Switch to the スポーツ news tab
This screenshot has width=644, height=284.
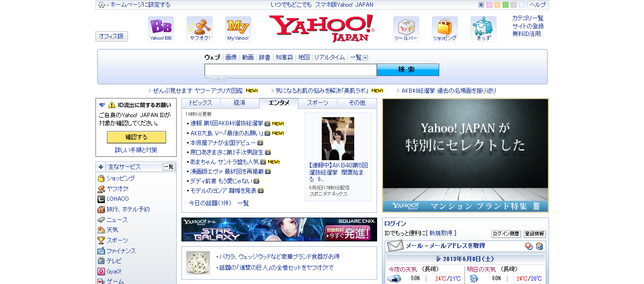318,103
